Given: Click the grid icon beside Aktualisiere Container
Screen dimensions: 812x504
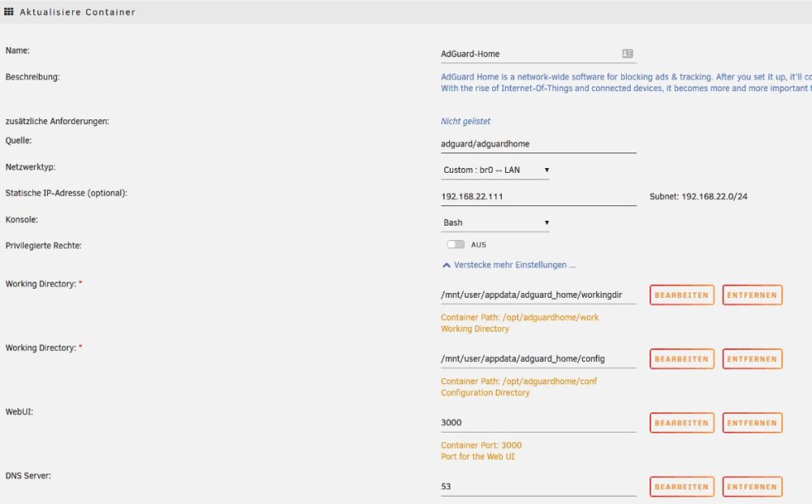Looking at the screenshot, I should pyautogui.click(x=9, y=11).
